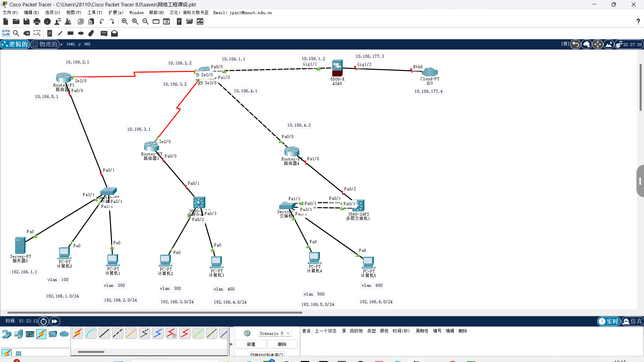
Task: Copy the selection with copy icon
Action: 81,21
